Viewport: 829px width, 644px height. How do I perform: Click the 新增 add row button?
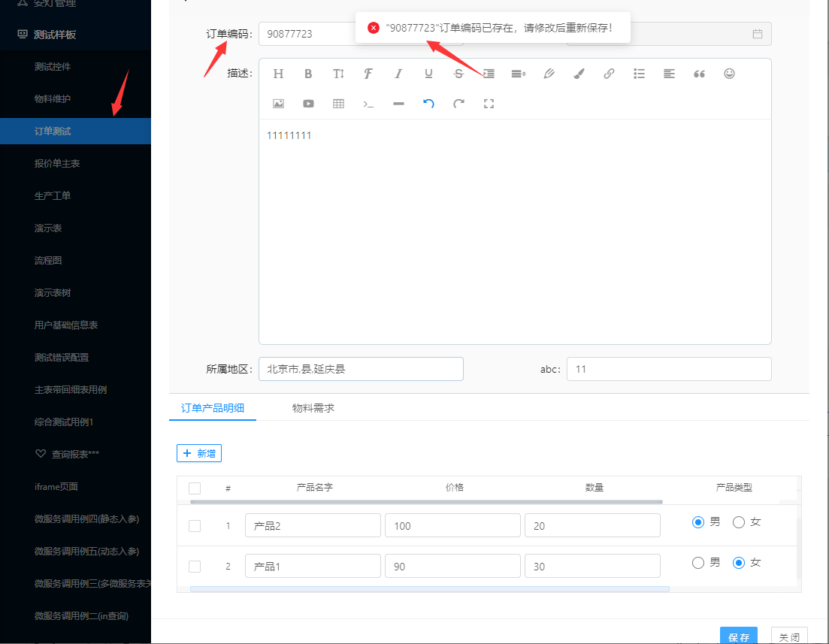tap(198, 453)
